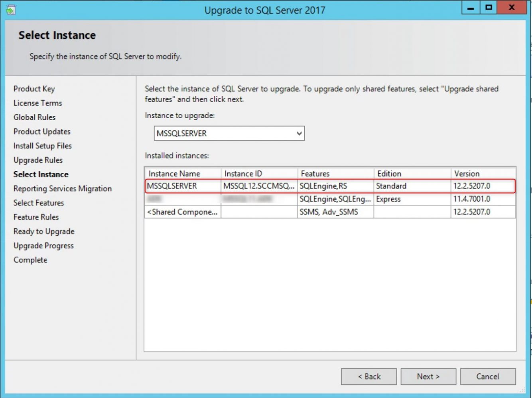Viewport: 532px width, 398px height.
Task: Click the Version column header
Action: (467, 173)
